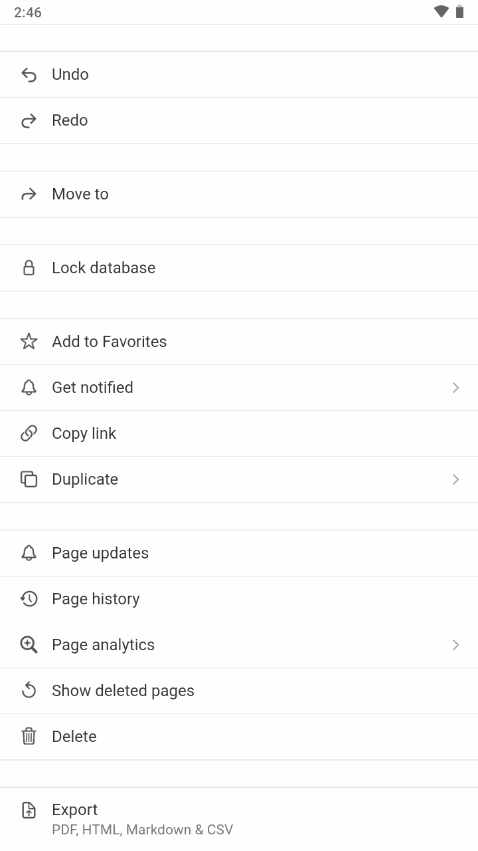Tap the star icon beside Add to Favorites
478x851 pixels.
(x=29, y=341)
